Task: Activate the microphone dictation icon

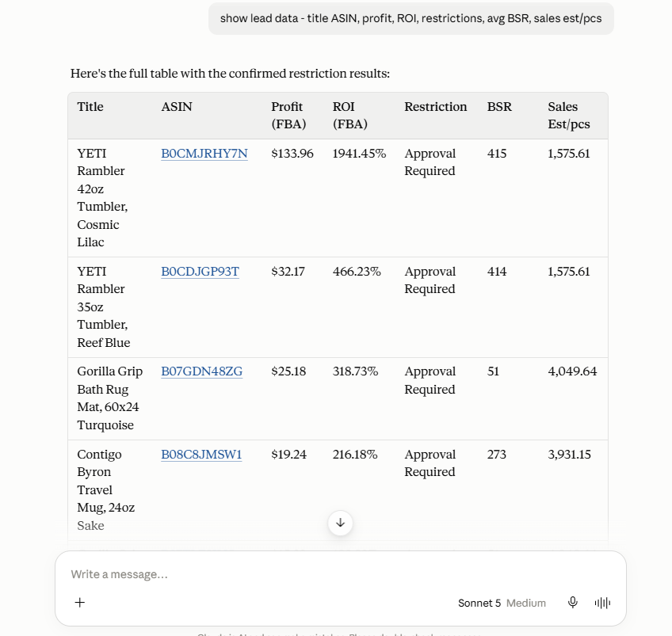Action: 573,603
